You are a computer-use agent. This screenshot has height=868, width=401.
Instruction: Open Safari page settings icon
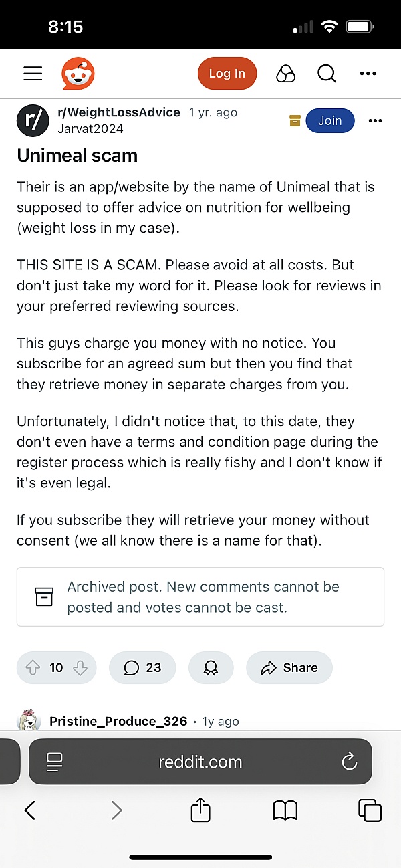(x=54, y=761)
